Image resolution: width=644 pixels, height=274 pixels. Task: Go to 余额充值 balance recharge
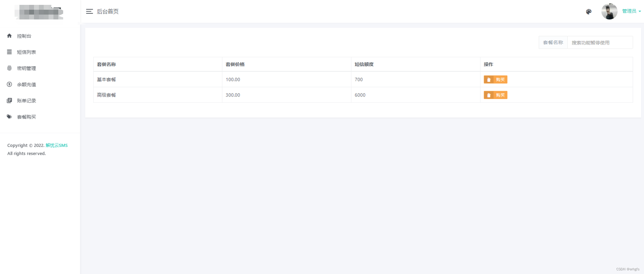coord(26,84)
